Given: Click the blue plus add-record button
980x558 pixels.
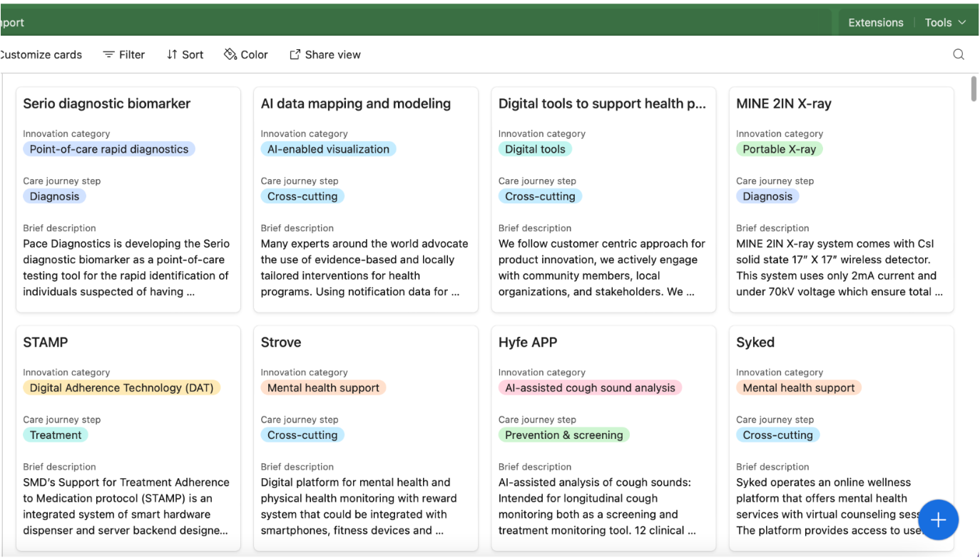Looking at the screenshot, I should click(938, 520).
